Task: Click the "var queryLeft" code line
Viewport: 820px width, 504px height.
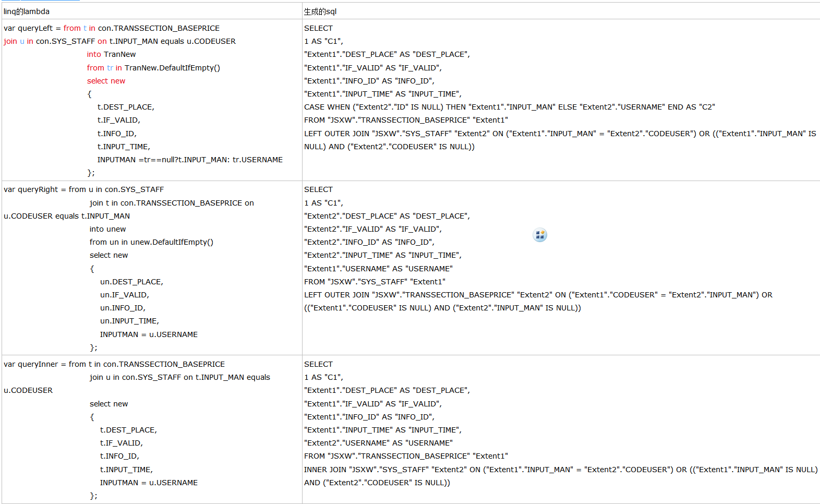Action: click(x=112, y=28)
